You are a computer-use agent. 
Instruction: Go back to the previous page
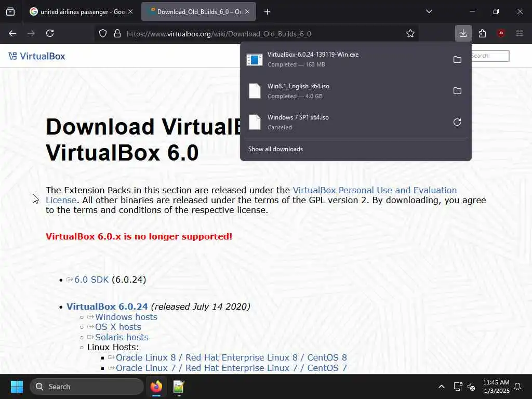(x=12, y=33)
